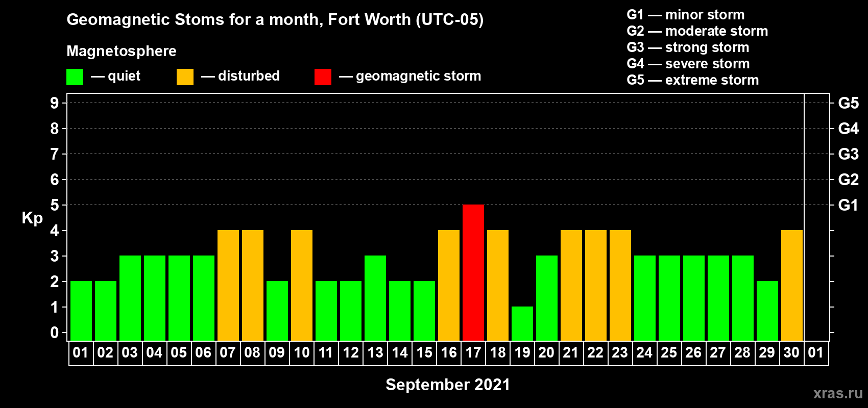Click the green quiet legend swatch
Viewport: 868px width, 408px height.
(x=75, y=77)
